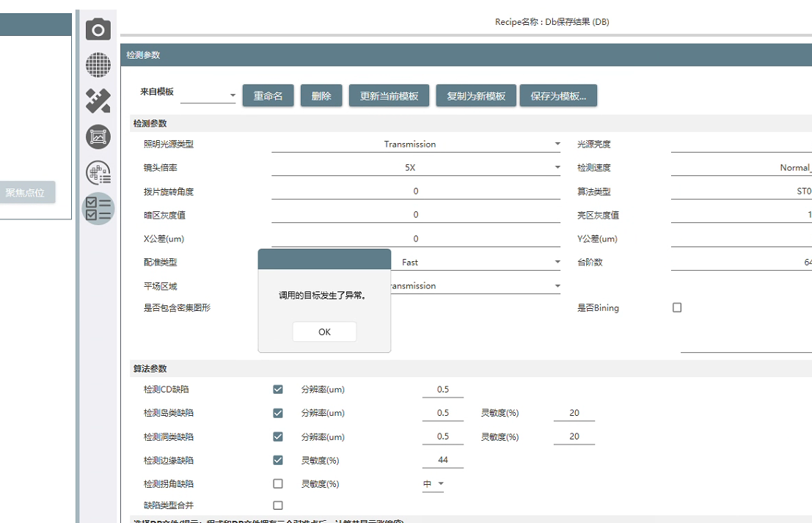Open the circular grid wafer map icon
812x523 pixels.
coord(98,65)
